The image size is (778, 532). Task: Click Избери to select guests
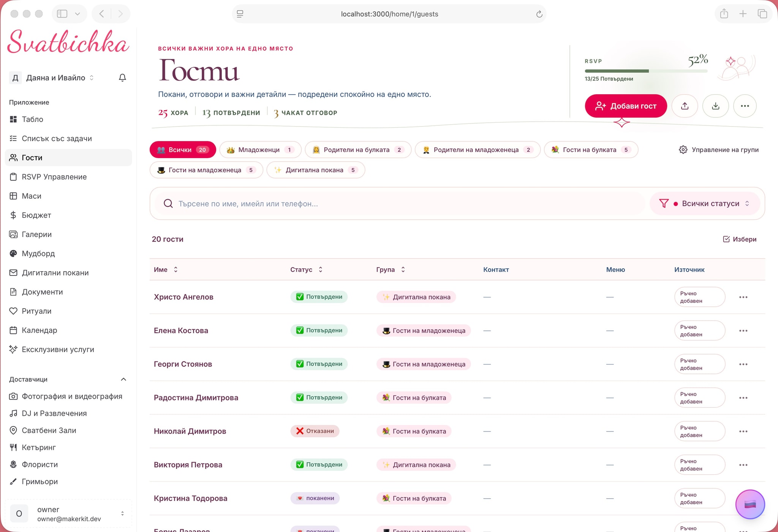point(739,239)
